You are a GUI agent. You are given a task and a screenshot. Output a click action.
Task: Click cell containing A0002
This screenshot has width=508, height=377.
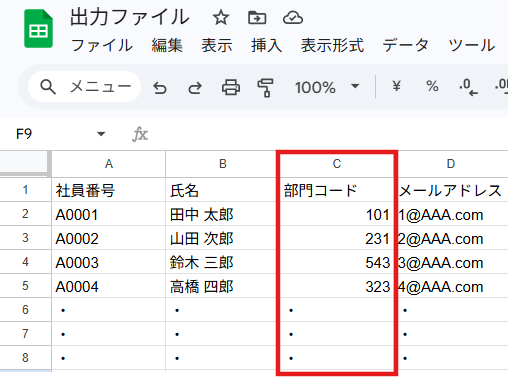coord(109,238)
